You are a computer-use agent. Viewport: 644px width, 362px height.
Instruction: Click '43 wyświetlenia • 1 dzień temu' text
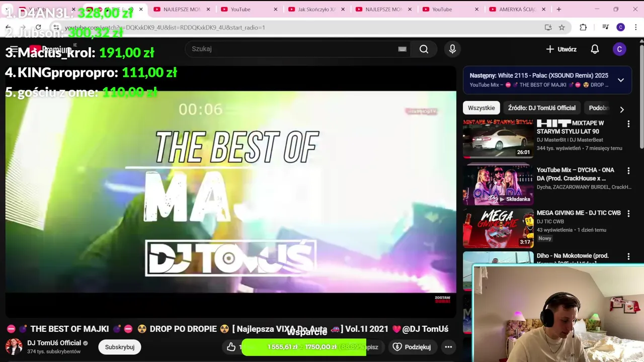point(571,230)
